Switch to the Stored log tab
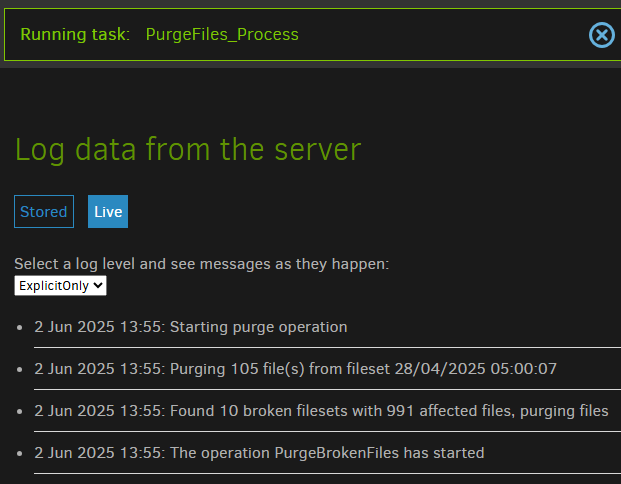621x484 pixels. pos(44,212)
